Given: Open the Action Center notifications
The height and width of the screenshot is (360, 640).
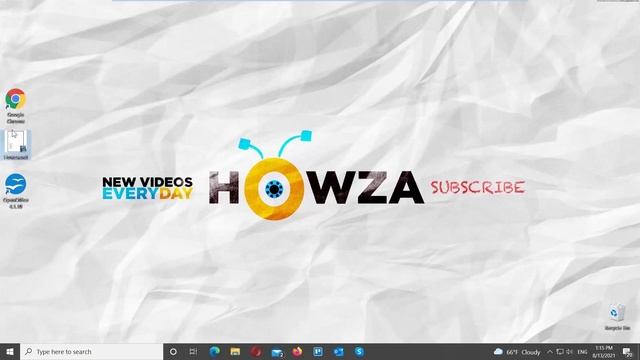Looking at the screenshot, I should (x=627, y=351).
